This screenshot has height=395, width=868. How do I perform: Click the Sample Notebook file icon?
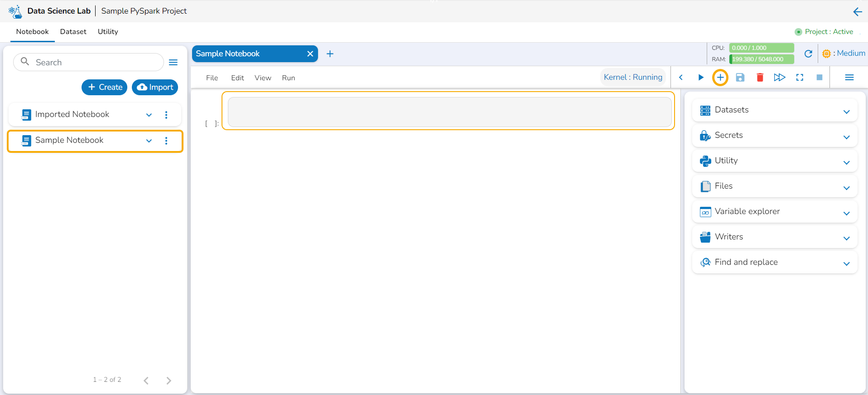(x=26, y=141)
